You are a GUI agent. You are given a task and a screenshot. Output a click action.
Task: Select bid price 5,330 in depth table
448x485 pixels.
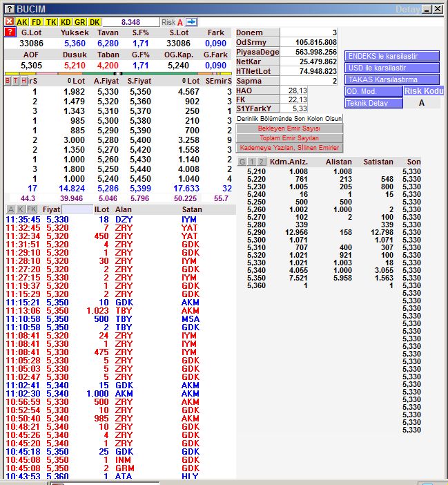coord(108,92)
